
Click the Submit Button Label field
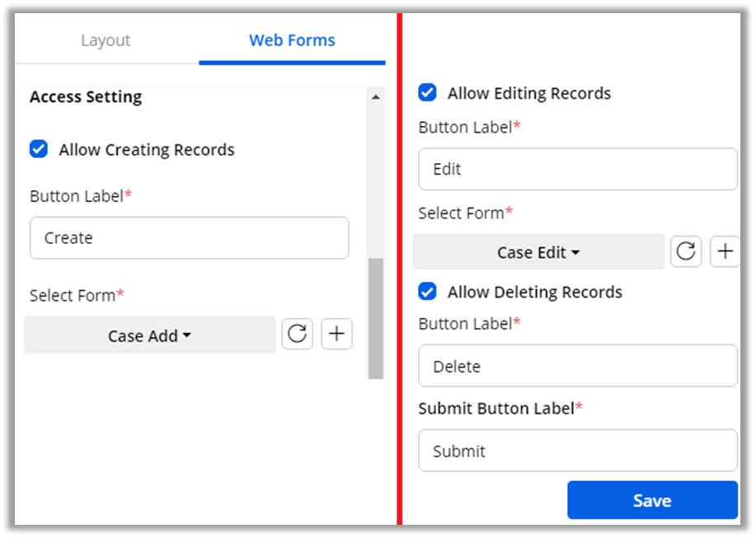click(577, 451)
